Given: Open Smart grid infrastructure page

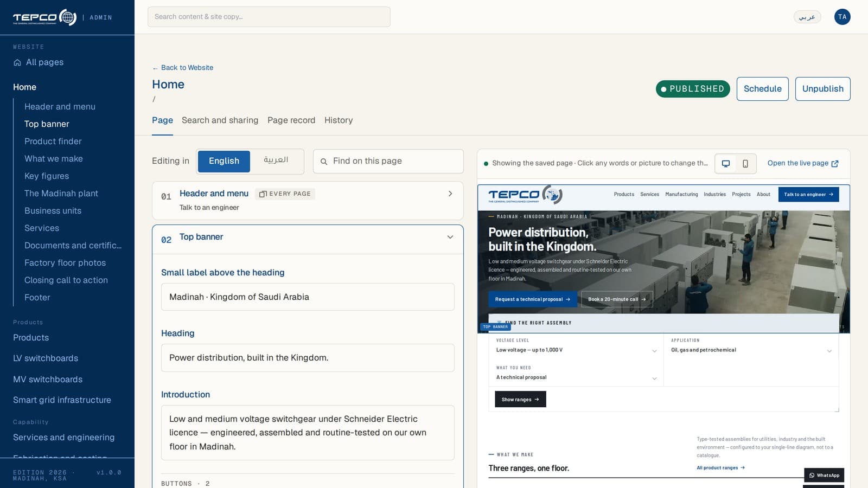Looking at the screenshot, I should 62,400.
